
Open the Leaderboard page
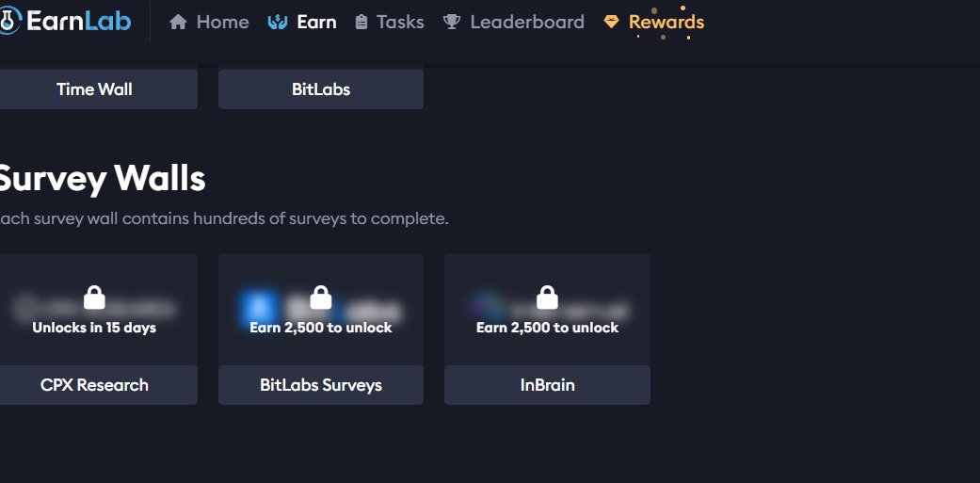click(x=514, y=23)
